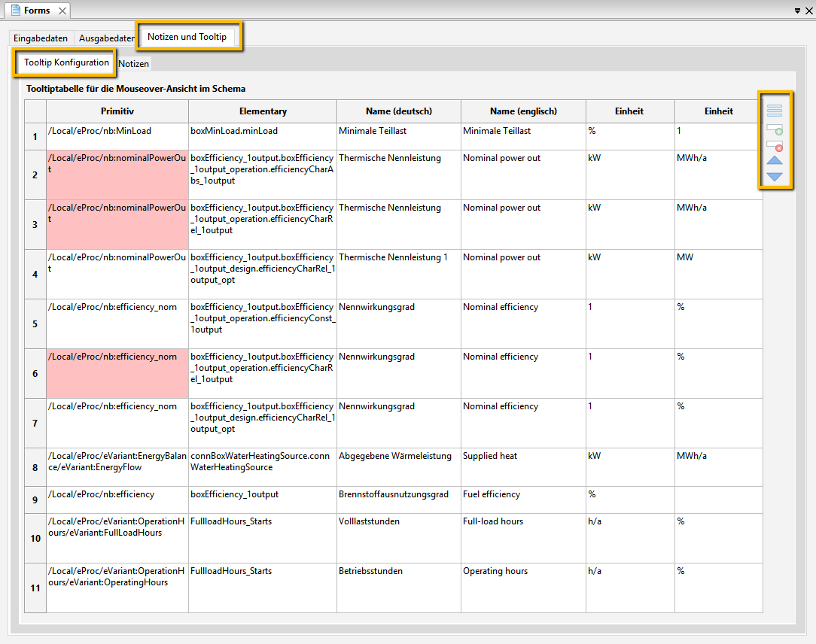816x644 pixels.
Task: Click the Einheit header right after Name (englisch)
Action: click(630, 111)
